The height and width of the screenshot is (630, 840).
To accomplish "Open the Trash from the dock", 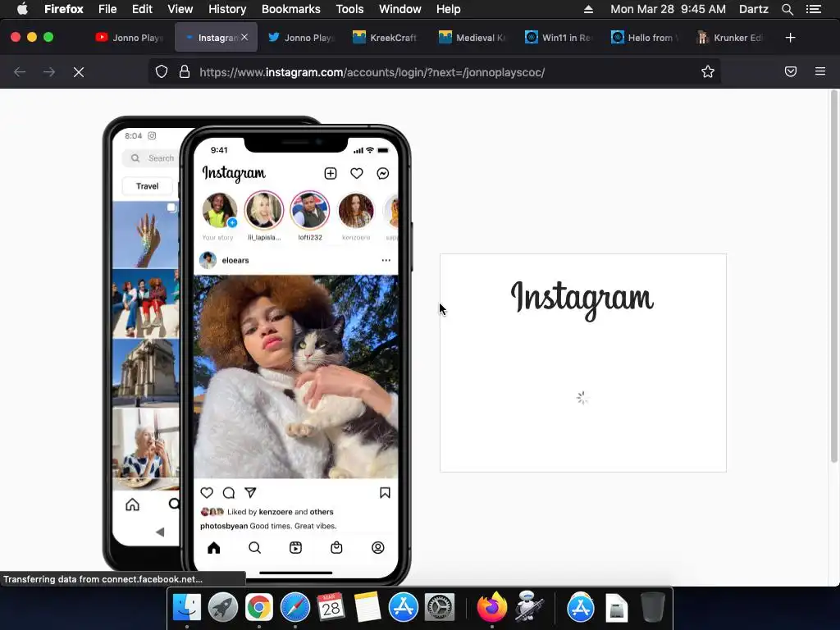I will click(x=653, y=607).
